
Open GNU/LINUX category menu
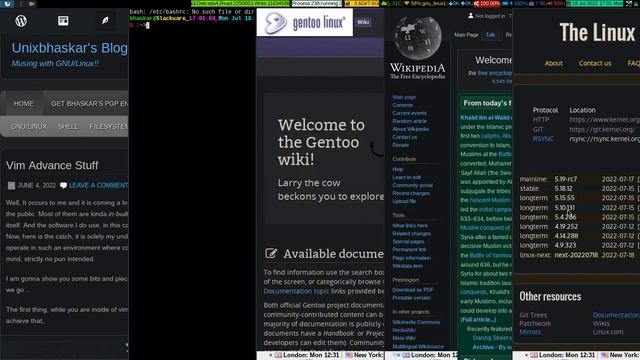29,127
